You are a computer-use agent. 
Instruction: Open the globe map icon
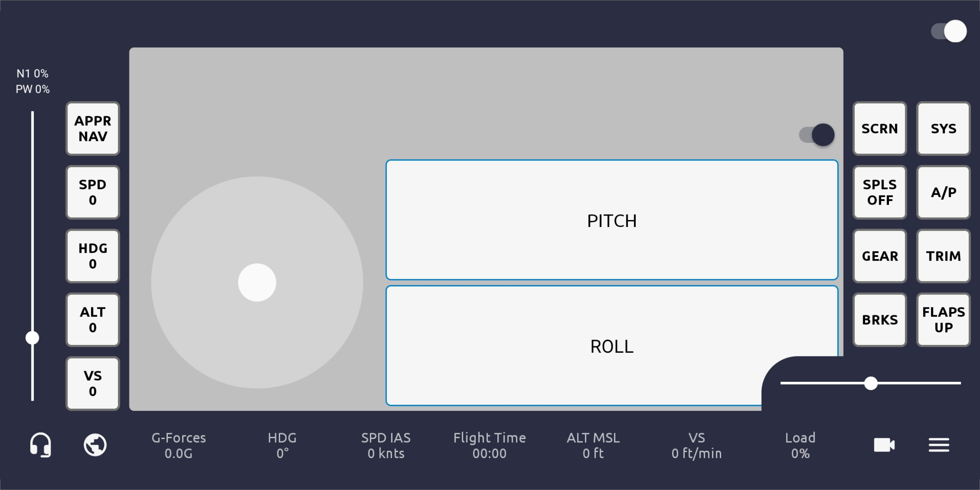click(x=95, y=445)
